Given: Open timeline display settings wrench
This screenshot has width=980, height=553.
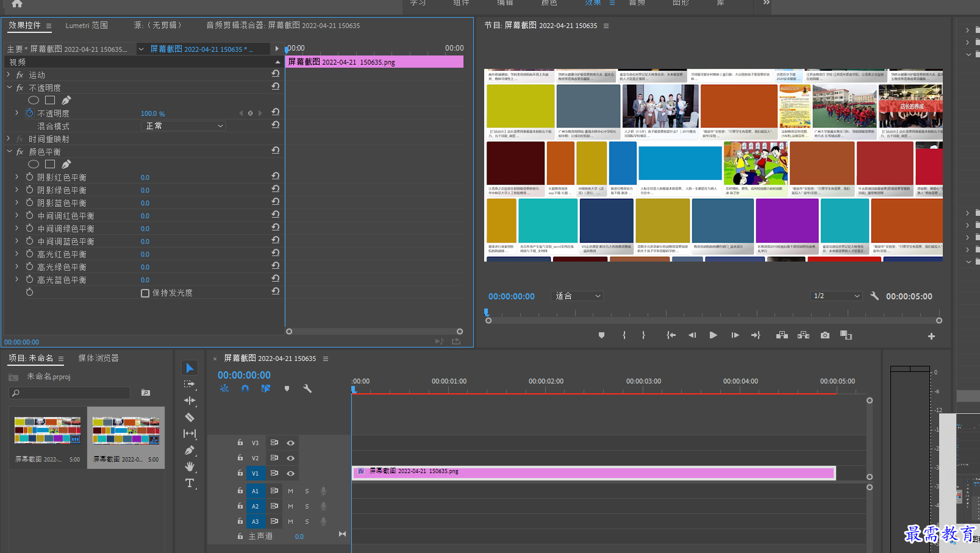Looking at the screenshot, I should [x=307, y=388].
